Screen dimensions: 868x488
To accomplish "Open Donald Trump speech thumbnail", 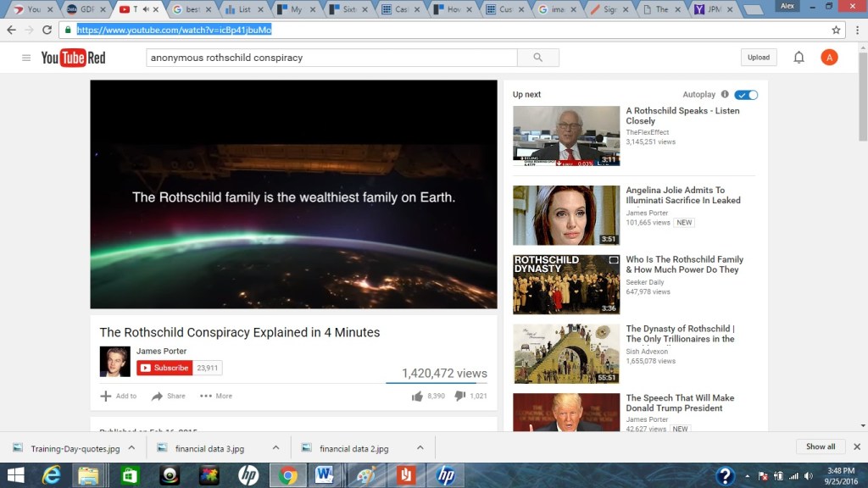I will 566,413.
